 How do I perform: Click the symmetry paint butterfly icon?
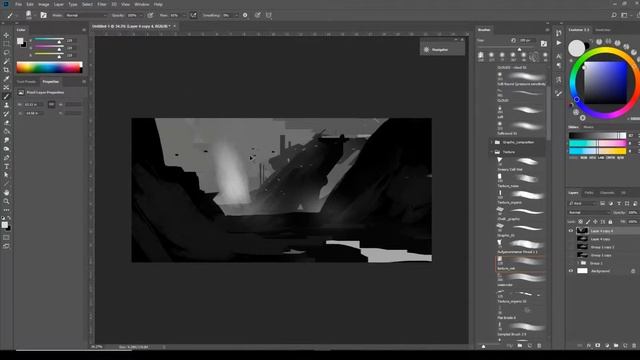(x=269, y=15)
